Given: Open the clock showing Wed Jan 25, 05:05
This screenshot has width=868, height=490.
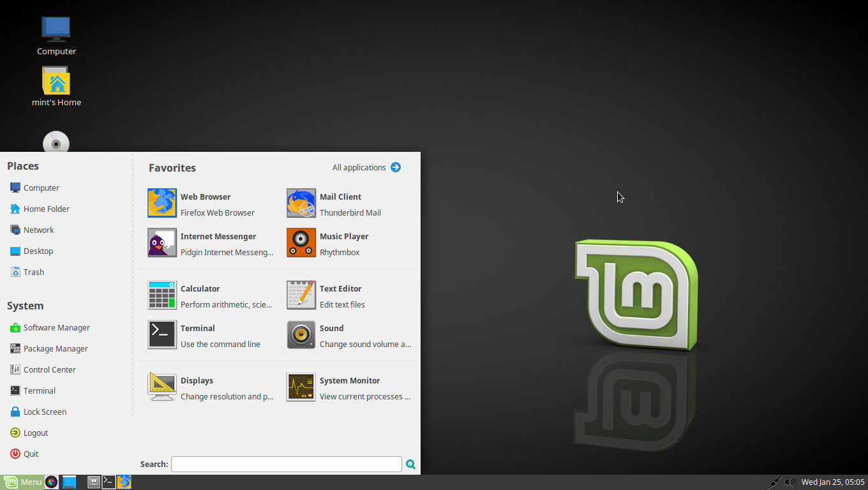Looking at the screenshot, I should click(833, 482).
